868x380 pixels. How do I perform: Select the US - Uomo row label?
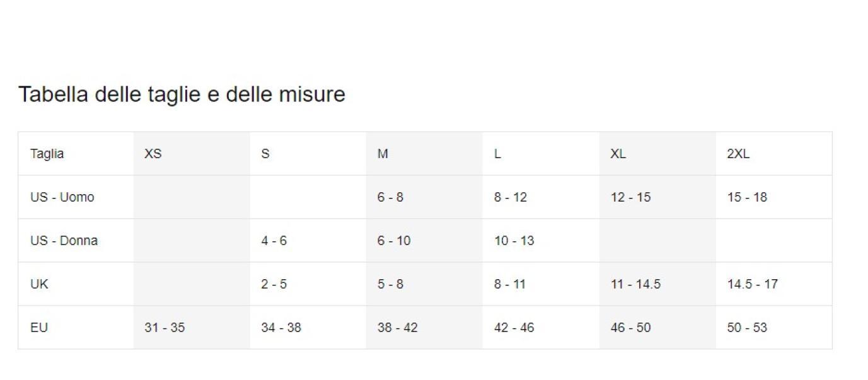point(76,197)
